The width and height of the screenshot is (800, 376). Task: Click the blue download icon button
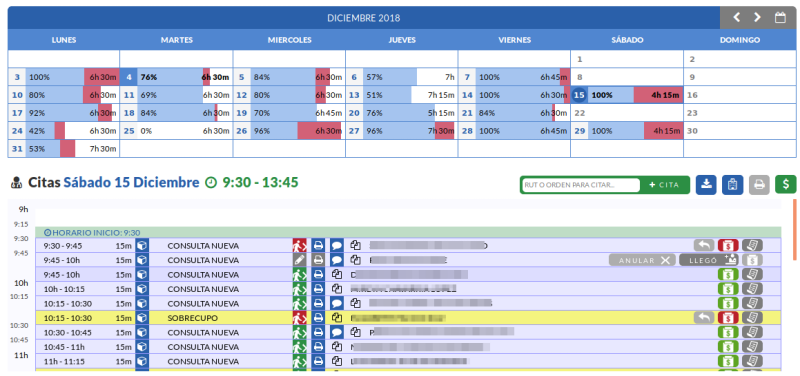(707, 185)
